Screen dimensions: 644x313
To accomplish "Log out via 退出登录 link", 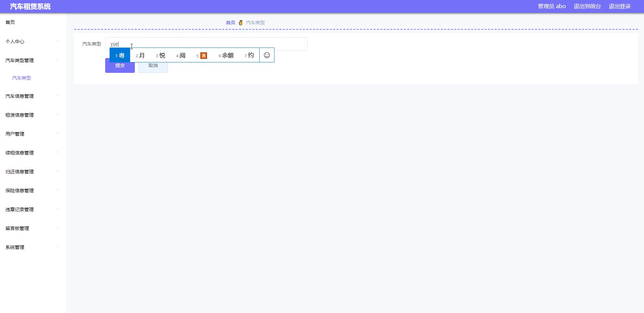I will point(620,6).
